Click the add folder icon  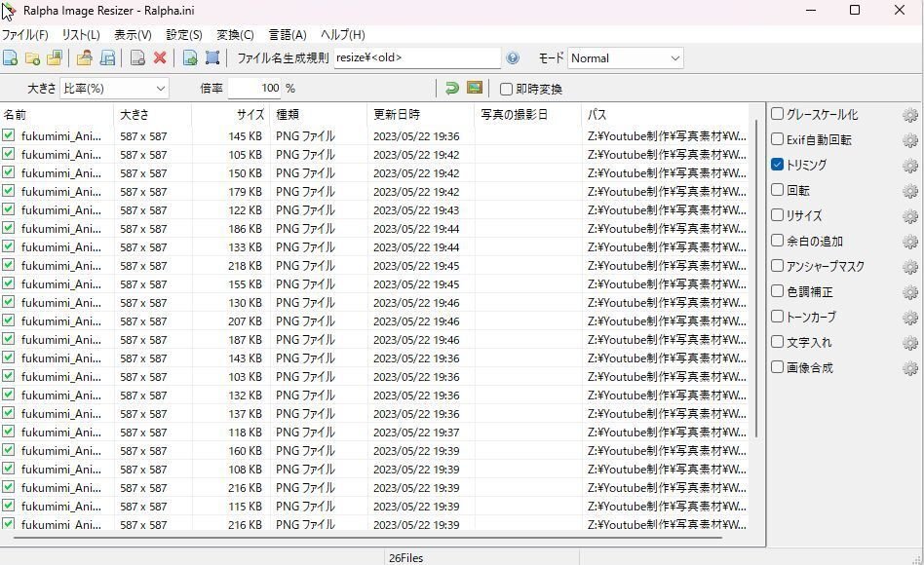pos(32,57)
